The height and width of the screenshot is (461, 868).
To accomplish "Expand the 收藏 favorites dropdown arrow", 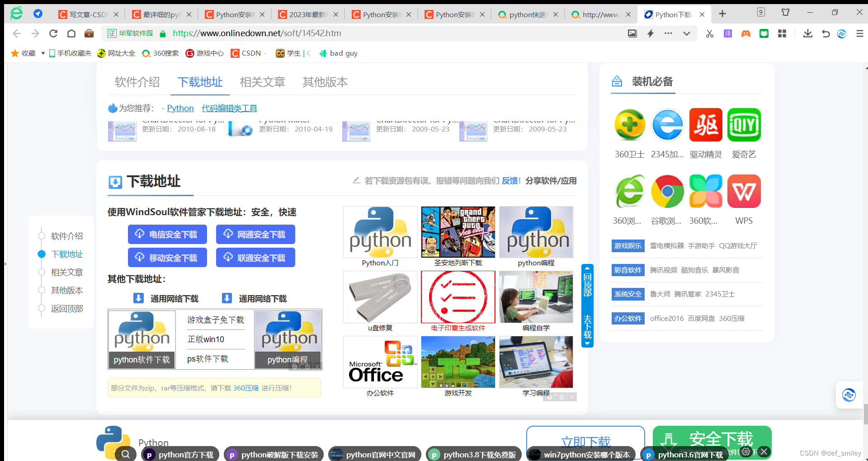I will (x=43, y=53).
